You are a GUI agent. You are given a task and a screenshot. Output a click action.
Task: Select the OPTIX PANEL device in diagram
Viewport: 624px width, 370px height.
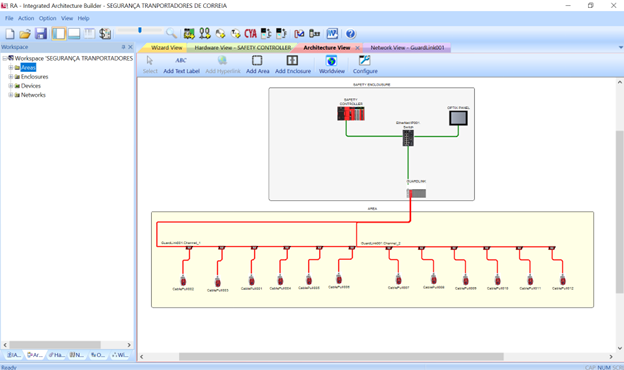point(458,118)
